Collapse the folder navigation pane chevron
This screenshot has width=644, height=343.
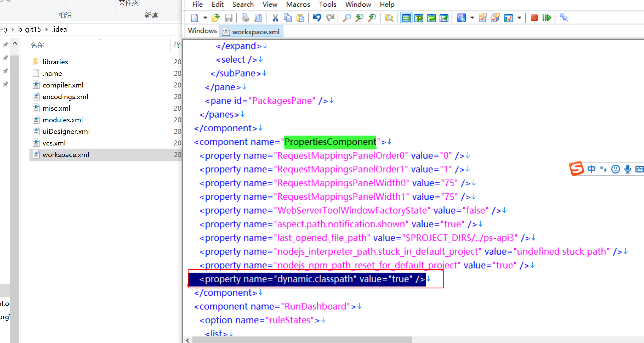(15, 43)
